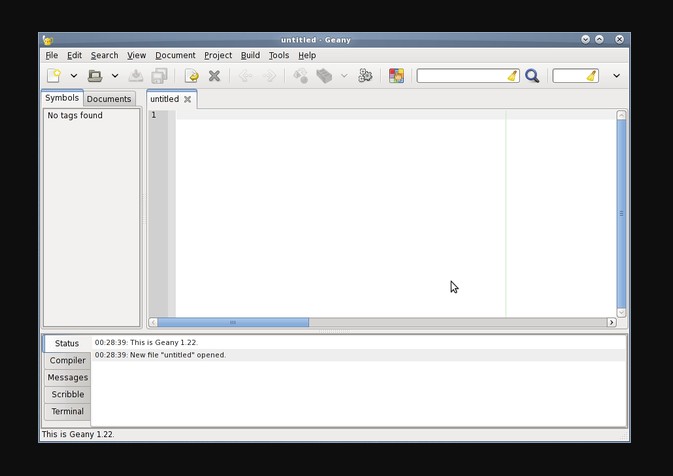Switch to the Compiler tab

click(x=68, y=361)
